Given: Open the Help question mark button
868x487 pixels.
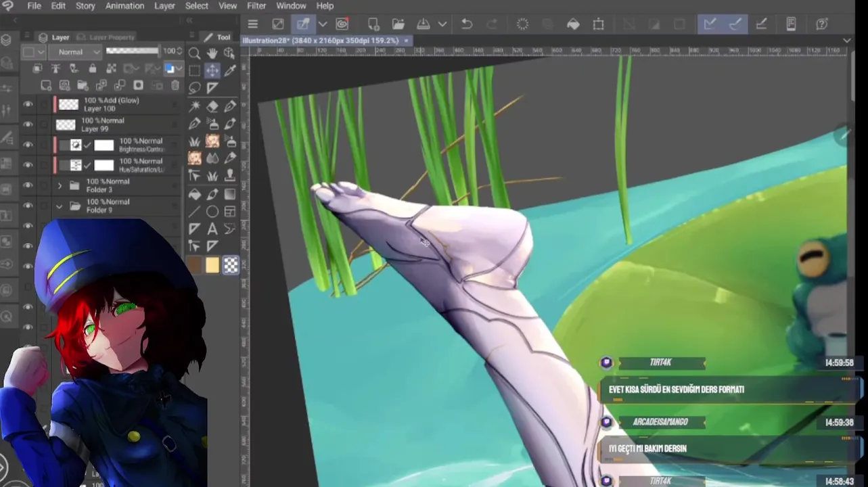Looking at the screenshot, I should tap(822, 24).
